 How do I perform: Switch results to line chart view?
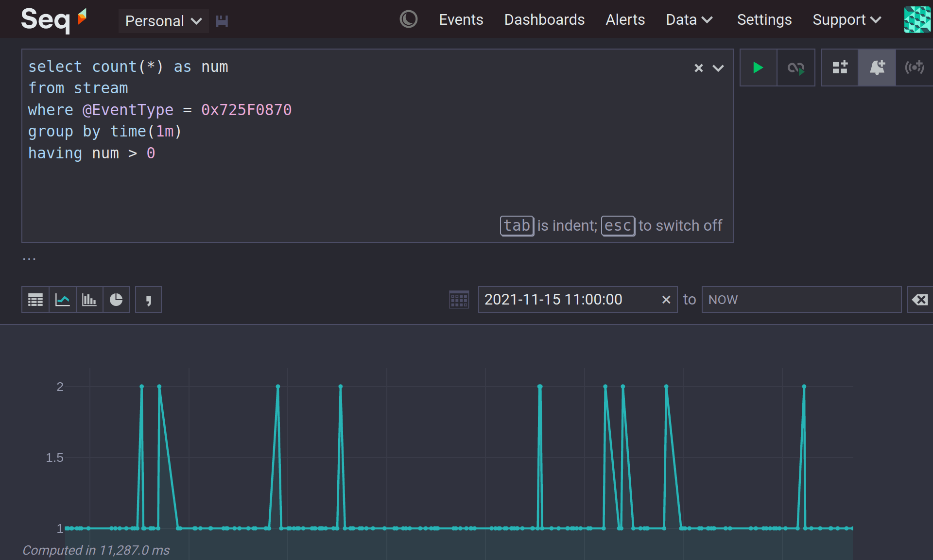[x=63, y=300]
